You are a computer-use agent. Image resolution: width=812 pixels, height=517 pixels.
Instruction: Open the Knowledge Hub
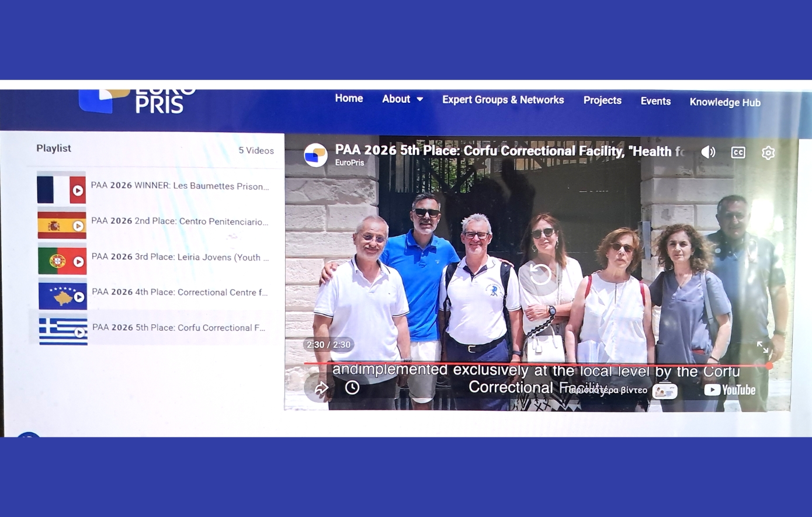725,102
